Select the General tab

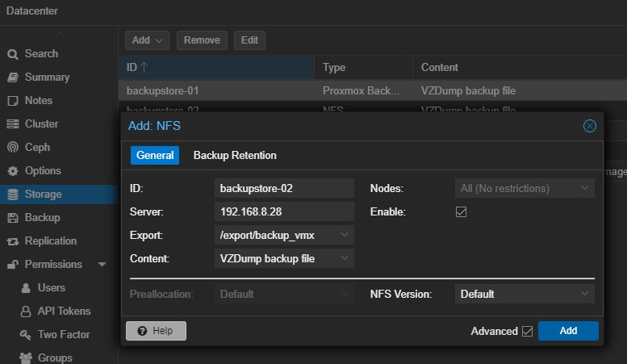[155, 155]
